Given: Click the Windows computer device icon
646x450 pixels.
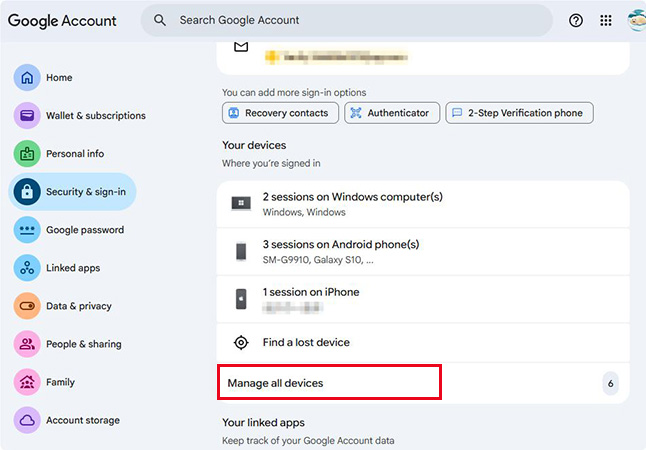Looking at the screenshot, I should [241, 203].
